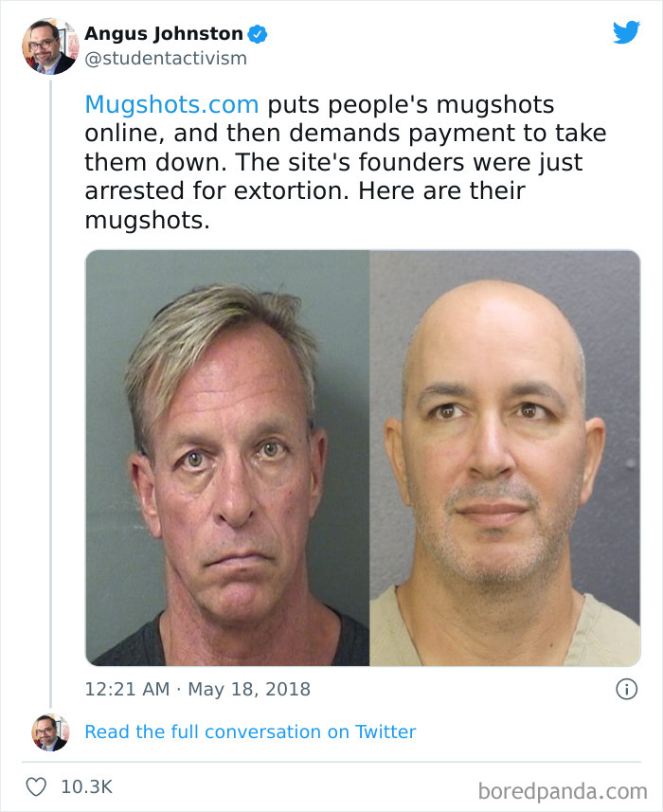Screen dimensions: 663x812
Task: Click the blue verified badge
Action: 258,34
